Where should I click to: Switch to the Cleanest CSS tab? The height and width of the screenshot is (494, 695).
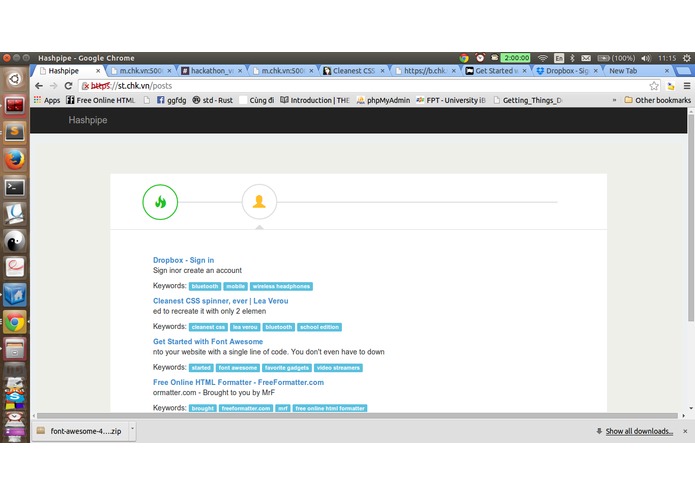(354, 71)
